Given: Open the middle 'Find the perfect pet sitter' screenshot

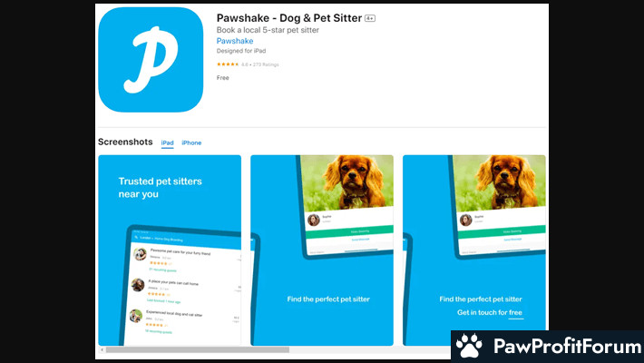Looking at the screenshot, I should click(x=322, y=250).
